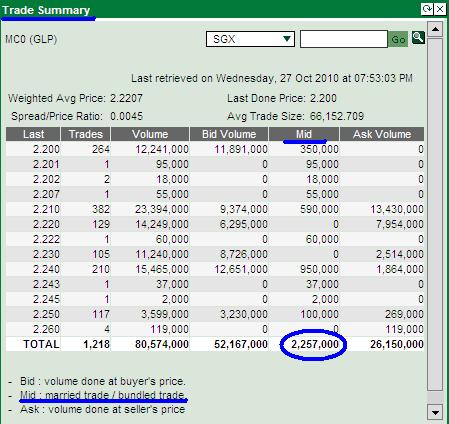This screenshot has width=449, height=424.
Task: Click the TOTAL Mid value 2,257,000
Action: click(315, 344)
